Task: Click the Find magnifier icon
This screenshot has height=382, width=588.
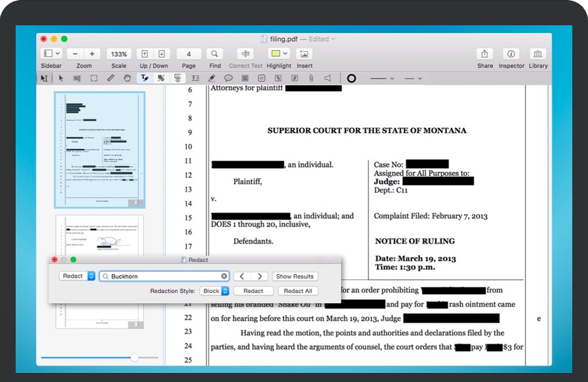Action: [215, 54]
